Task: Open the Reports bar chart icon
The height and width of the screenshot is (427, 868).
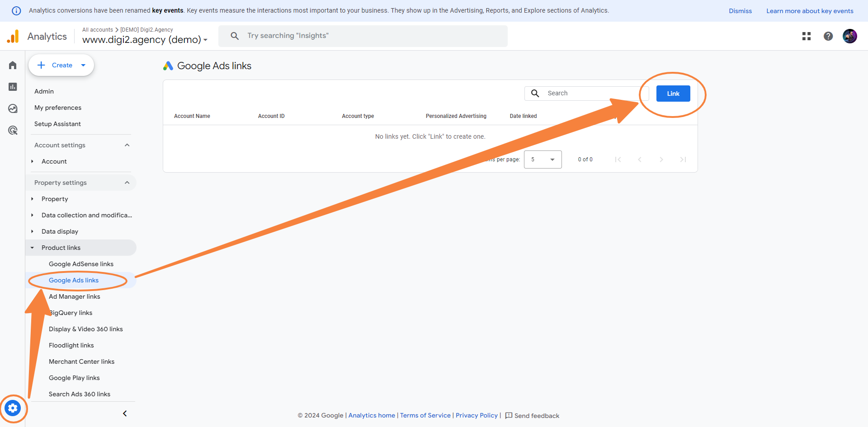Action: [13, 87]
